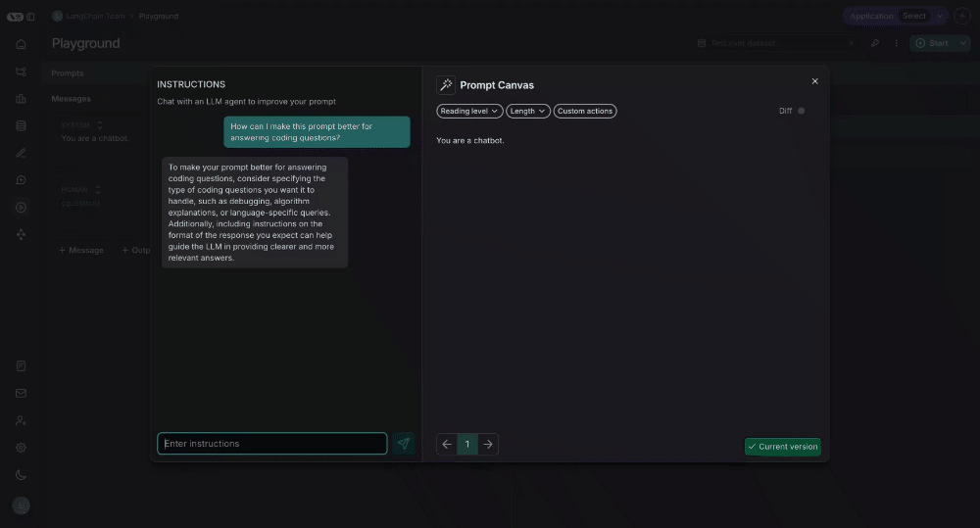Close the Prompt Canvas dialog

[815, 81]
